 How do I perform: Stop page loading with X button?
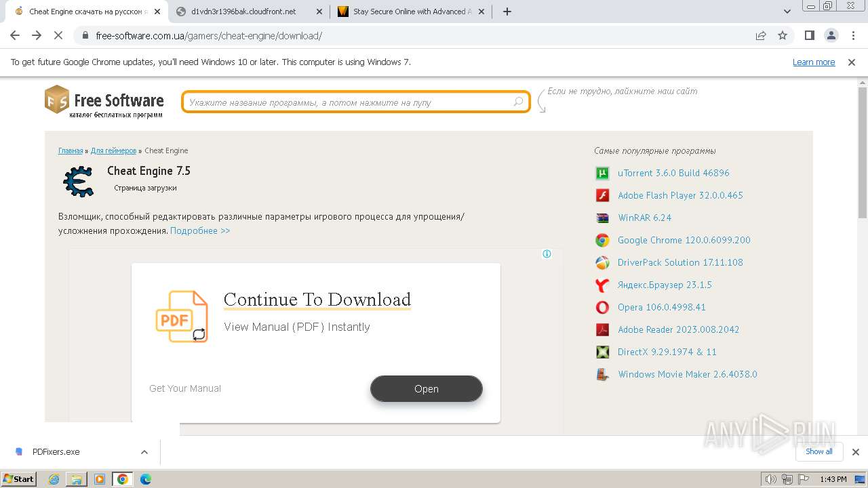[x=58, y=35]
